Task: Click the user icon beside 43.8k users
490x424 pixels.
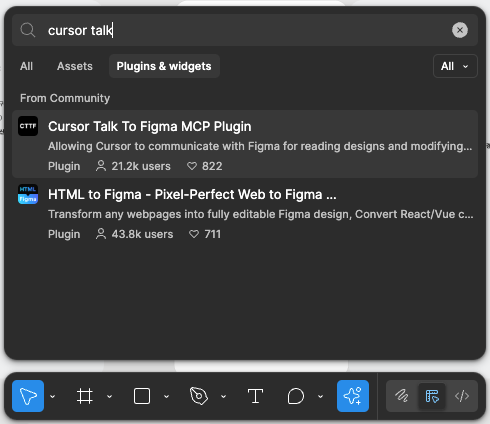Action: [101, 234]
